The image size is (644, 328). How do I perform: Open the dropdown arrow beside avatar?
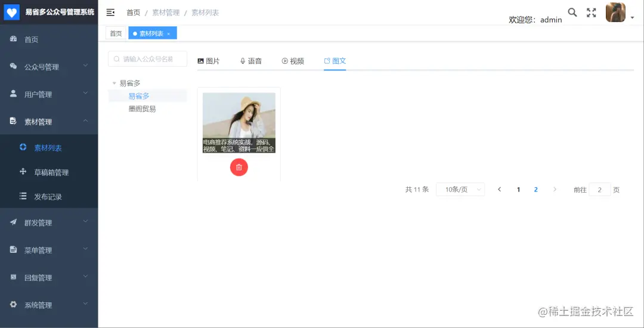coord(633,18)
